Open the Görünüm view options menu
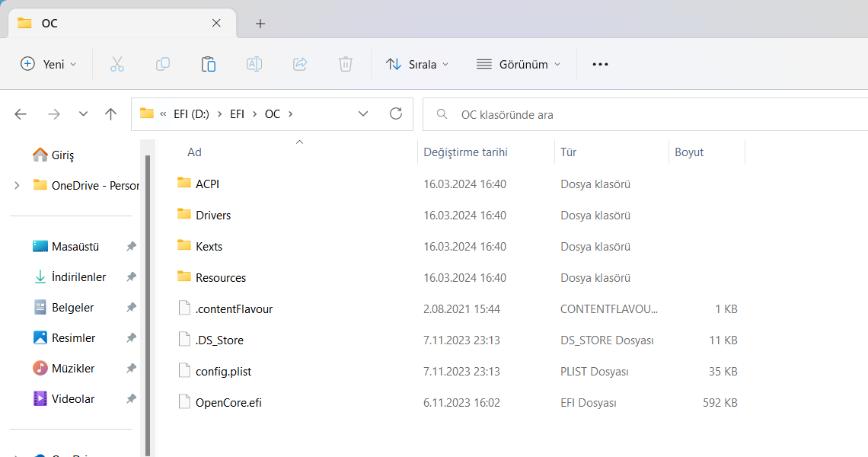This screenshot has height=457, width=868. [518, 64]
